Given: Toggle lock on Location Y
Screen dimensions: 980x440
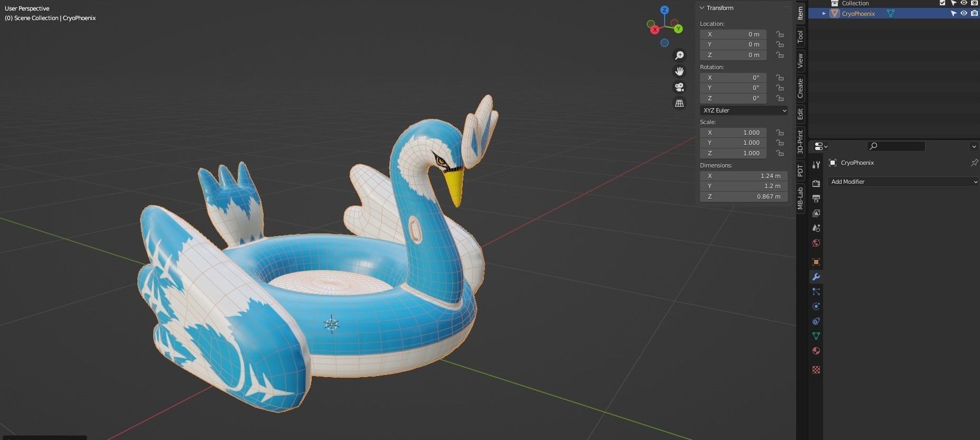Looking at the screenshot, I should (x=780, y=44).
